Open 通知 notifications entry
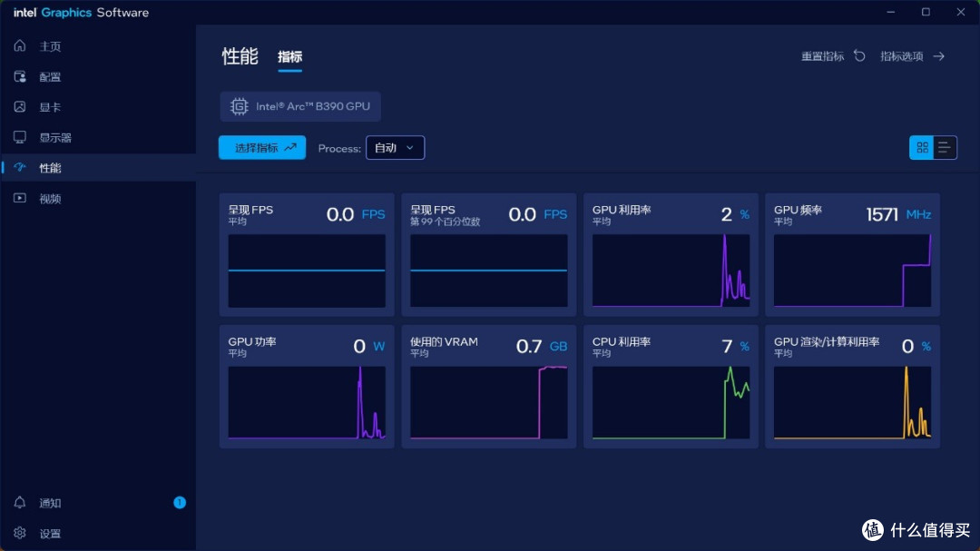 coord(99,502)
